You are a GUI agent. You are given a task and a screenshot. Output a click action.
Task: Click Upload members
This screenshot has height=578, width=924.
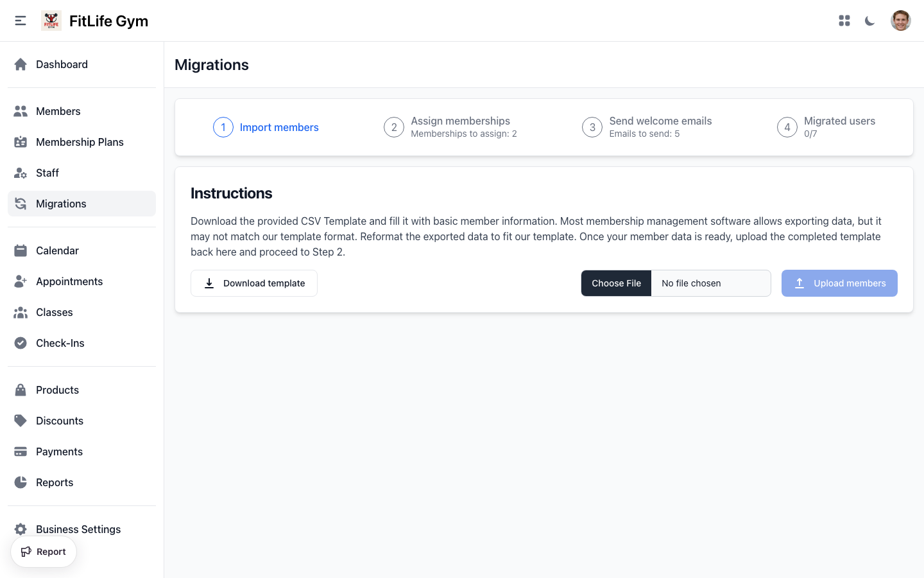click(x=839, y=283)
